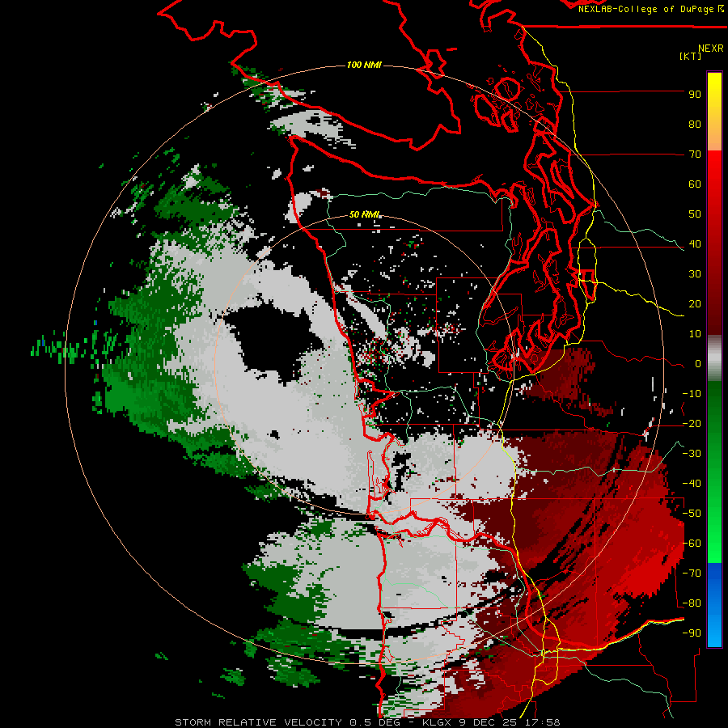Click the 90 value on the velocity scale
This screenshot has height=728, width=728.
pos(695,95)
